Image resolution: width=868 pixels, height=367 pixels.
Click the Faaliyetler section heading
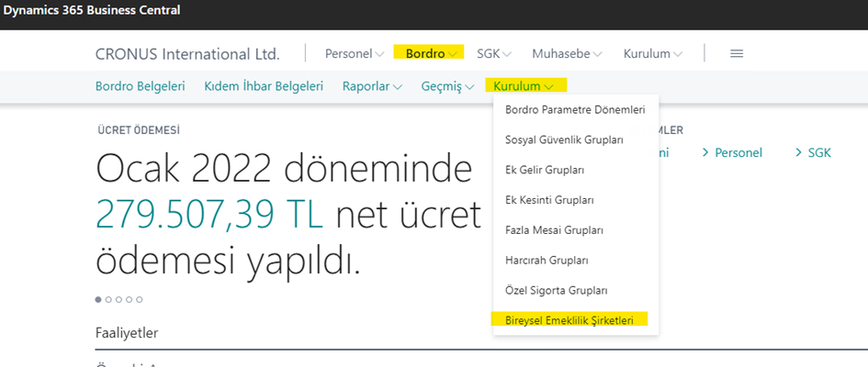(127, 333)
